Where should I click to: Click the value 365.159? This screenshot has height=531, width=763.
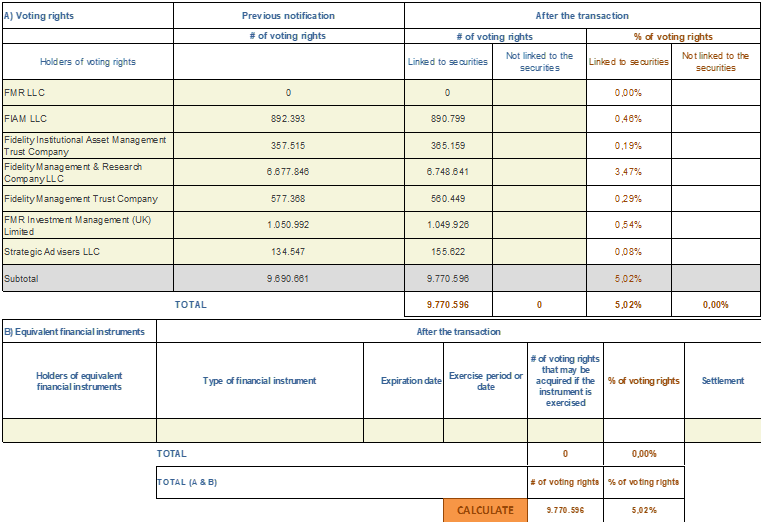[448, 146]
